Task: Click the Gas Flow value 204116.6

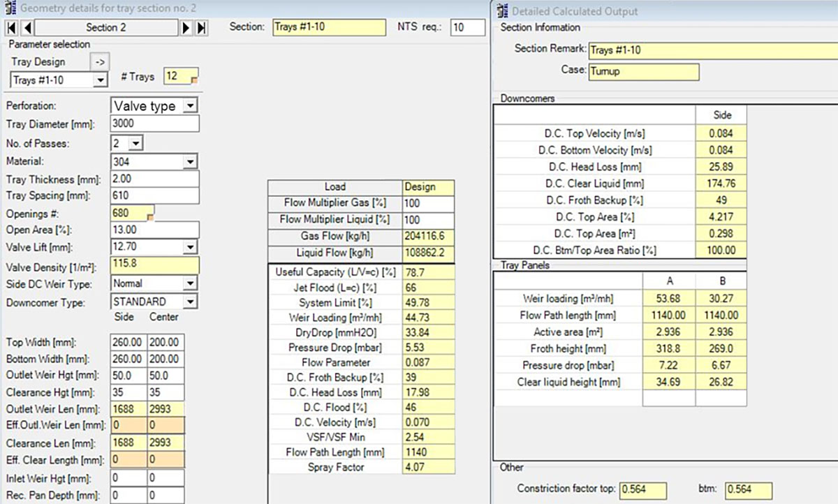Action: tap(428, 237)
